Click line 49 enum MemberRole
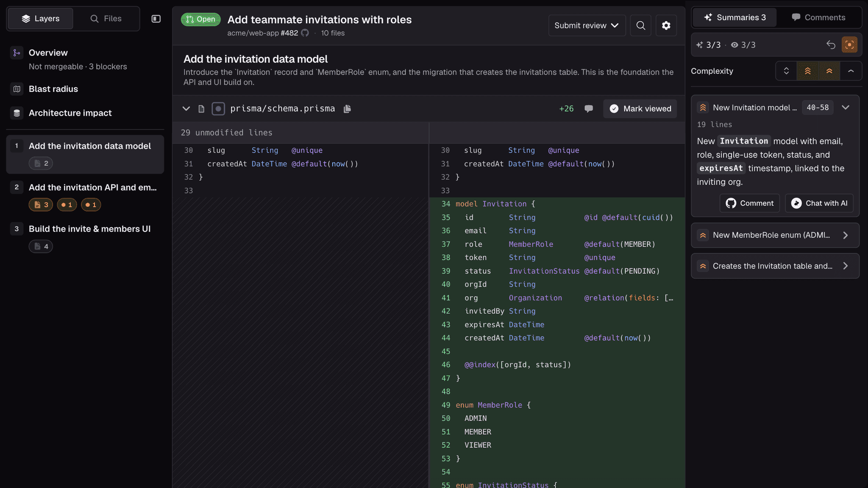 tap(557, 405)
